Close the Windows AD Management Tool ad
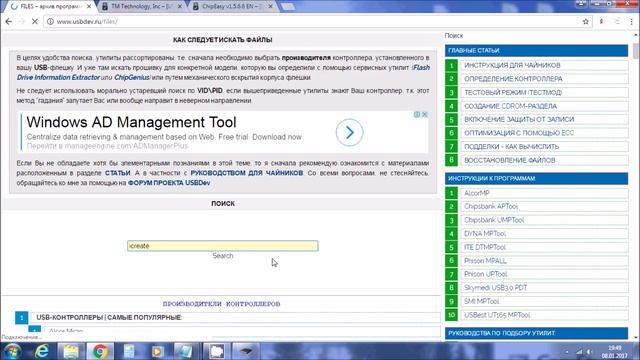This screenshot has width=640, height=360. (425, 114)
